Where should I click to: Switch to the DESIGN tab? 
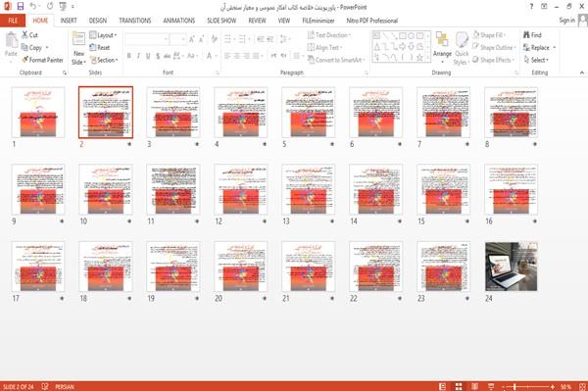tap(98, 21)
